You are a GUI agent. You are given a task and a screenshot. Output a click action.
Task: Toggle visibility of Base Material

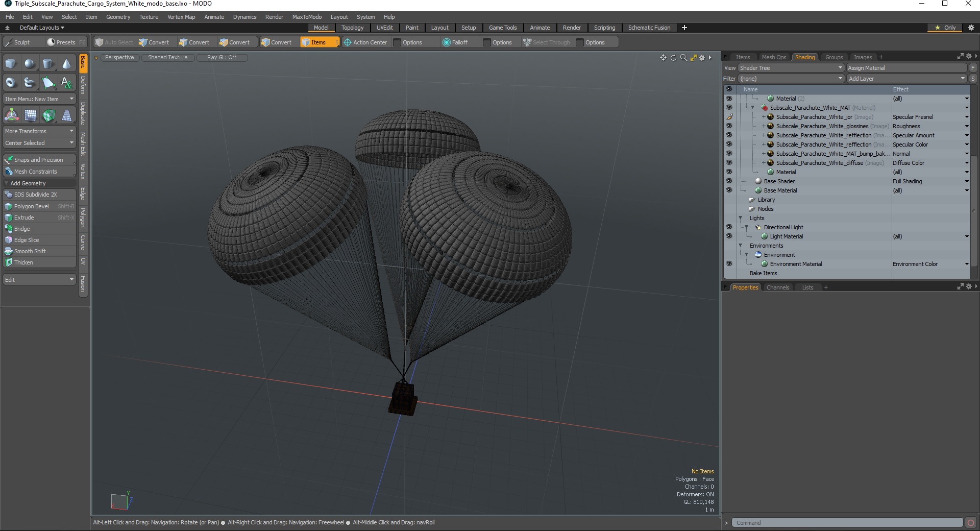coord(729,190)
